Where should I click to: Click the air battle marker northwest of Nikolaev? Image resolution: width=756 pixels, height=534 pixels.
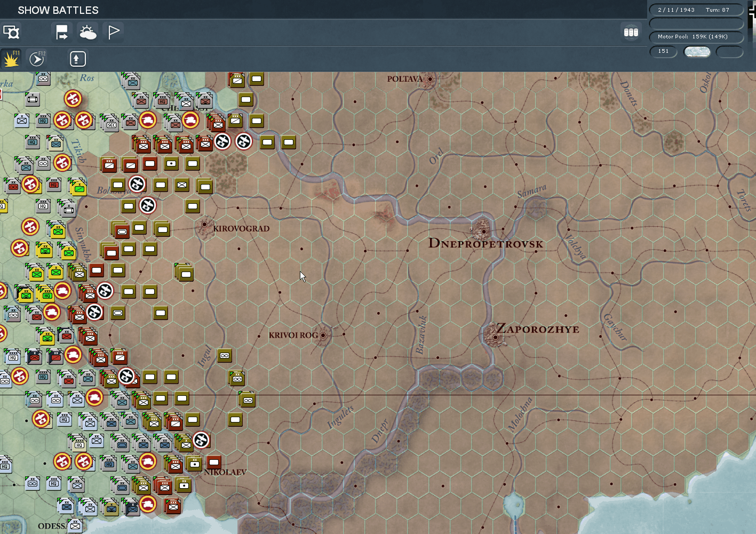click(x=201, y=440)
